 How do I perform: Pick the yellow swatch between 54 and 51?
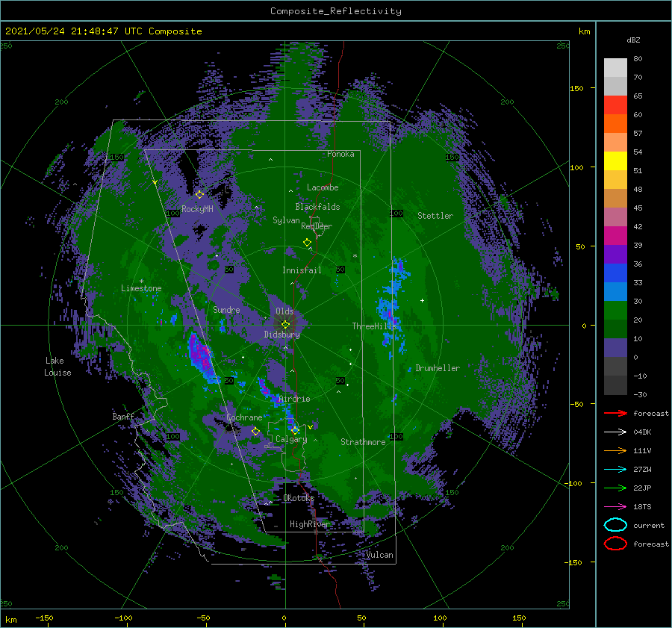point(615,161)
